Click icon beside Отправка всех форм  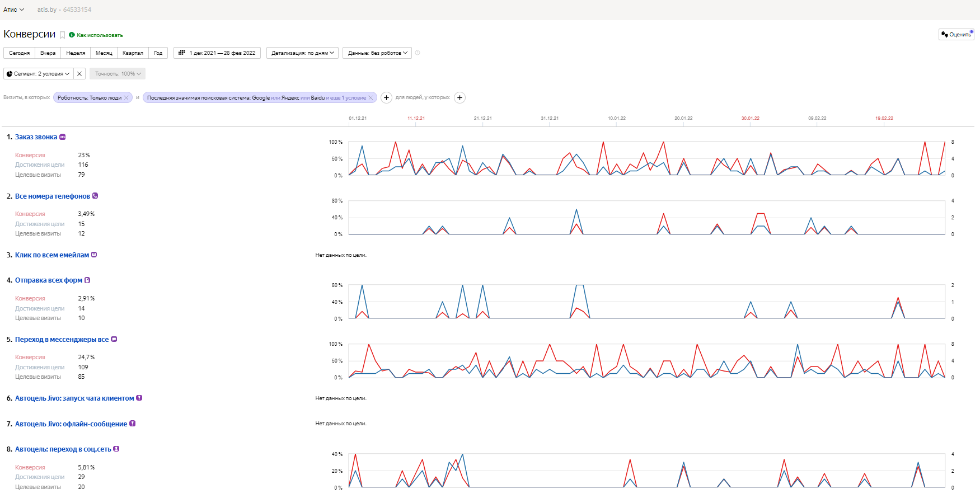coord(87,280)
